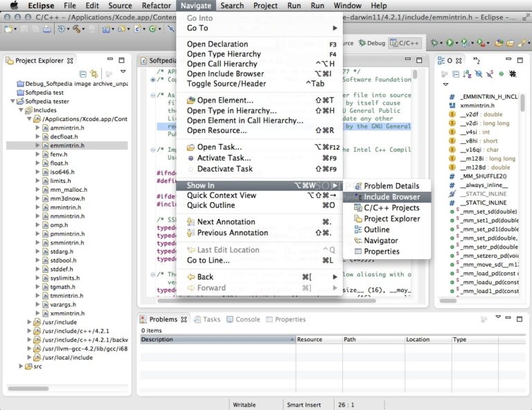Click the apple system menu icon
Image resolution: width=532 pixels, height=410 pixels.
(x=14, y=6)
